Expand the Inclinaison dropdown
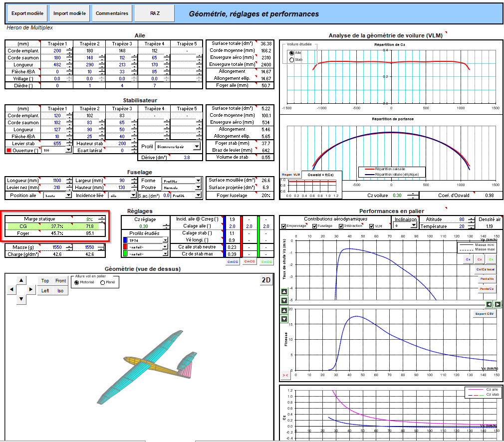504x442 pixels. [x=413, y=225]
